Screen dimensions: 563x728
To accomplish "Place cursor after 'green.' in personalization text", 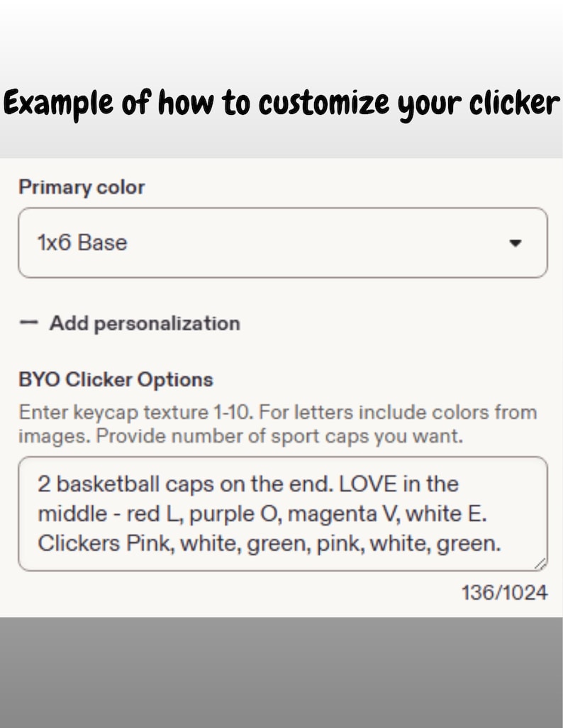I will point(502,544).
